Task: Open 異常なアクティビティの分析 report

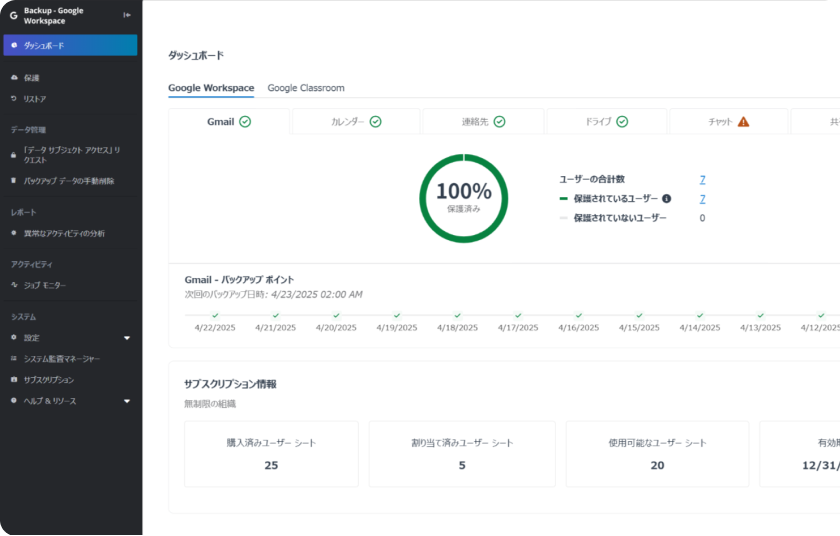Action: [64, 233]
